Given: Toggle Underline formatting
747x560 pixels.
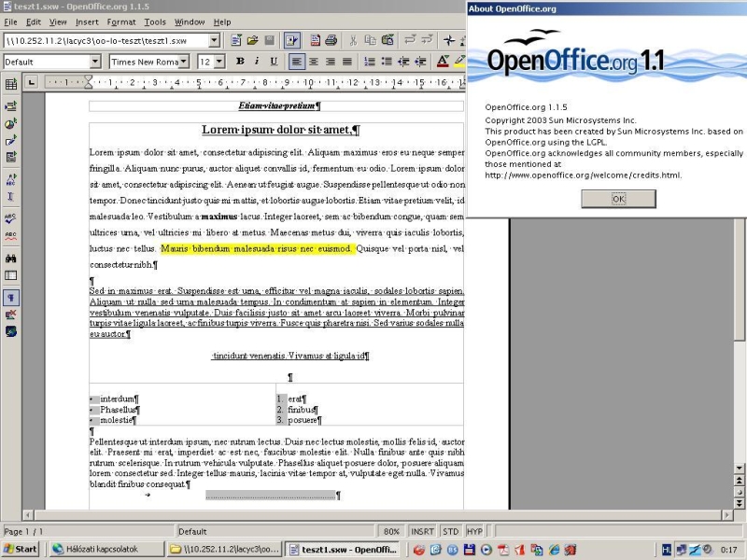Looking at the screenshot, I should [274, 62].
